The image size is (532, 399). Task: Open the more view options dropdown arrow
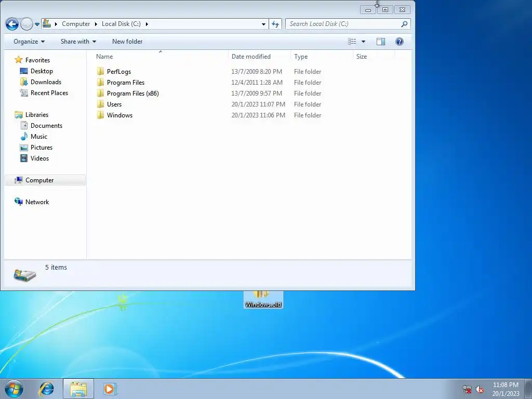click(363, 42)
